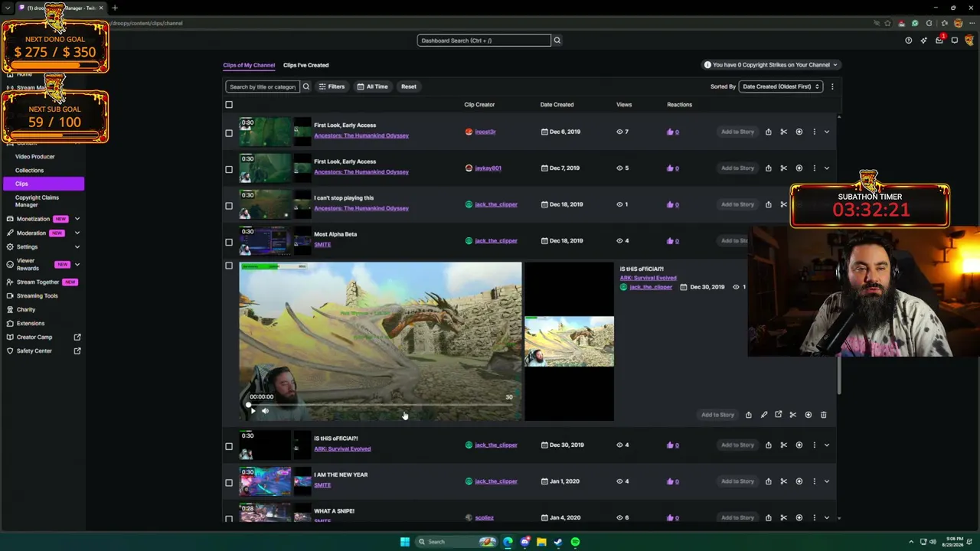
Task: Open expanded clip in a new window
Action: tap(778, 415)
